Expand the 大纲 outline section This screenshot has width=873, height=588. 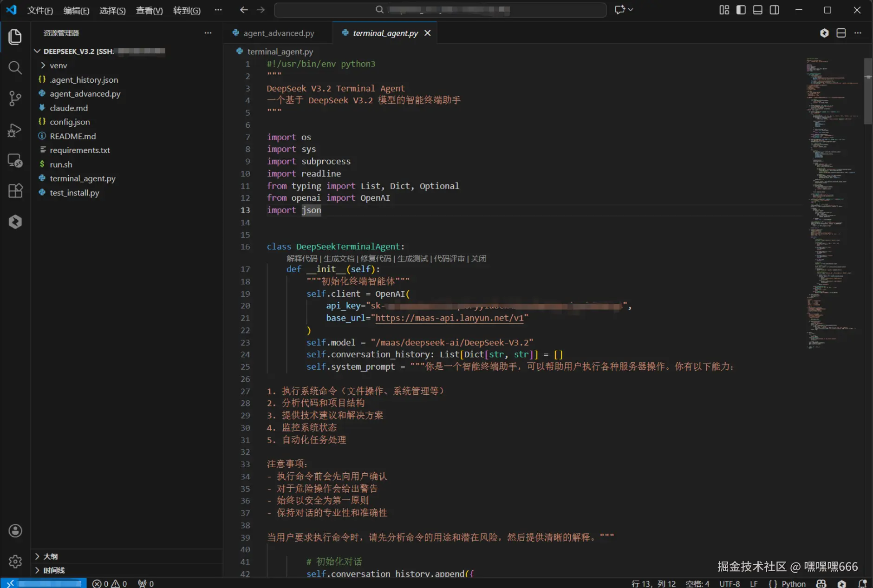click(x=50, y=556)
